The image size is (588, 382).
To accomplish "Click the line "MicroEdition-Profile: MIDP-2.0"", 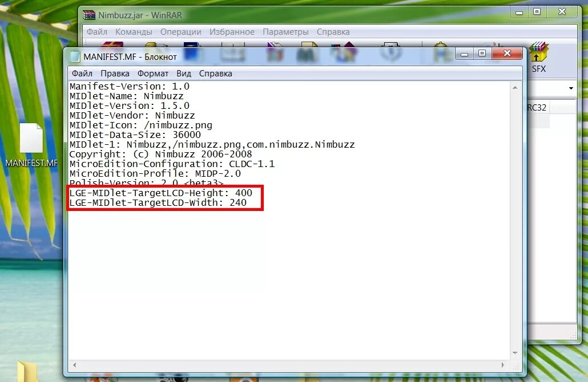I will pos(155,174).
